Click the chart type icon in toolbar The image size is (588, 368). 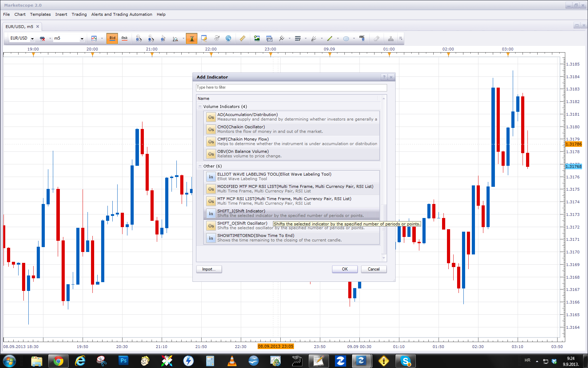(94, 38)
